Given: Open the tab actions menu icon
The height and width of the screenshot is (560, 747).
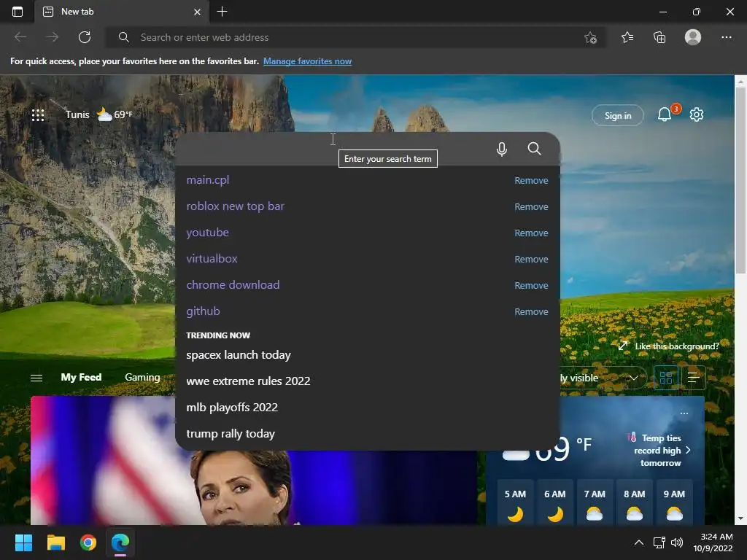Looking at the screenshot, I should 18,12.
